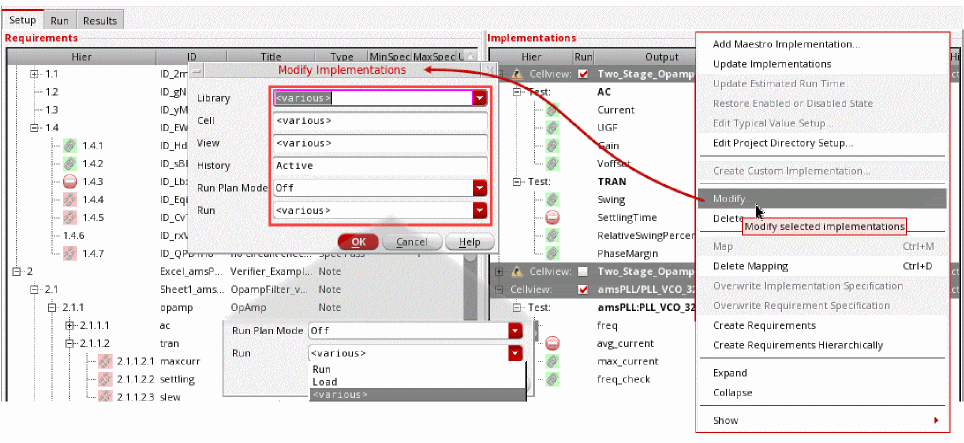
Task: Click the Output column header in Implementations
Action: pyautogui.click(x=662, y=57)
